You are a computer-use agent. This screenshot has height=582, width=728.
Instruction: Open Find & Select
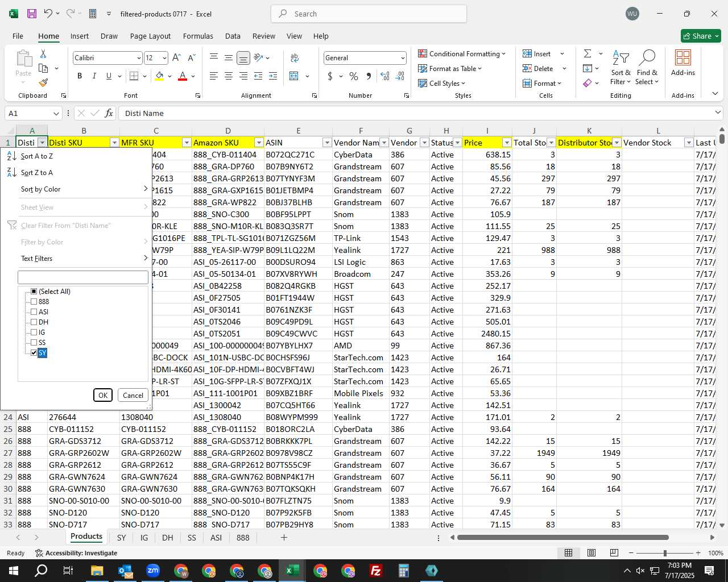647,68
